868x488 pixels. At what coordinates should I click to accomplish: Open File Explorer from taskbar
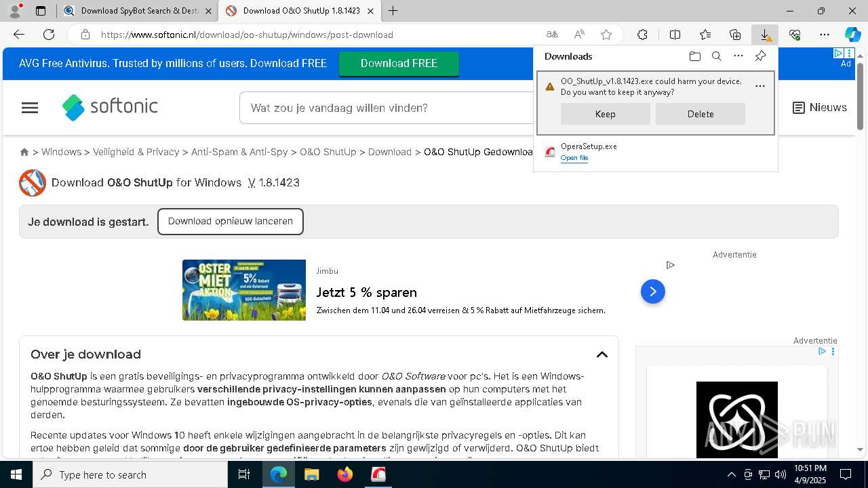click(x=311, y=474)
